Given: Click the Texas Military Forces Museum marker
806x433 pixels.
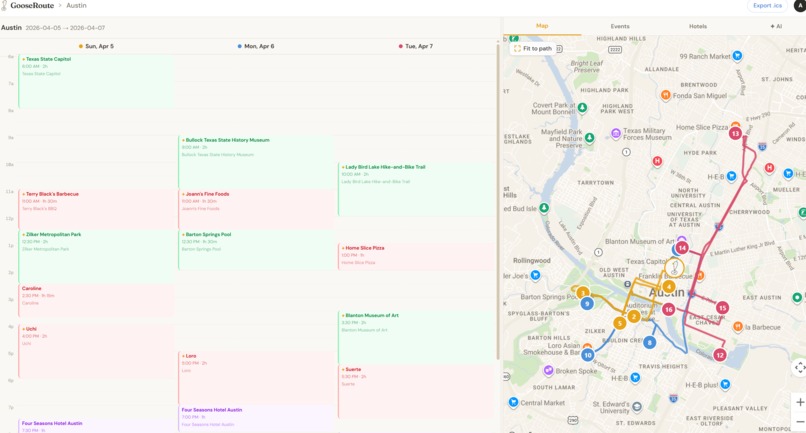Looking at the screenshot, I should pyautogui.click(x=616, y=134).
